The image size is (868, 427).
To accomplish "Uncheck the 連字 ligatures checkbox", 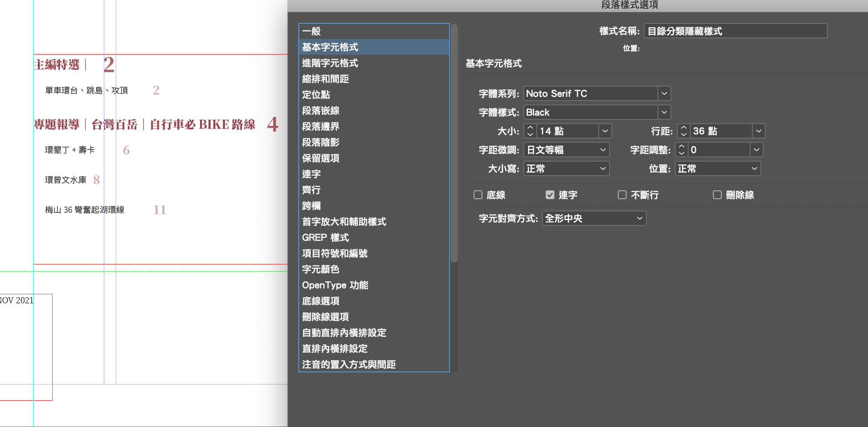I will point(550,195).
